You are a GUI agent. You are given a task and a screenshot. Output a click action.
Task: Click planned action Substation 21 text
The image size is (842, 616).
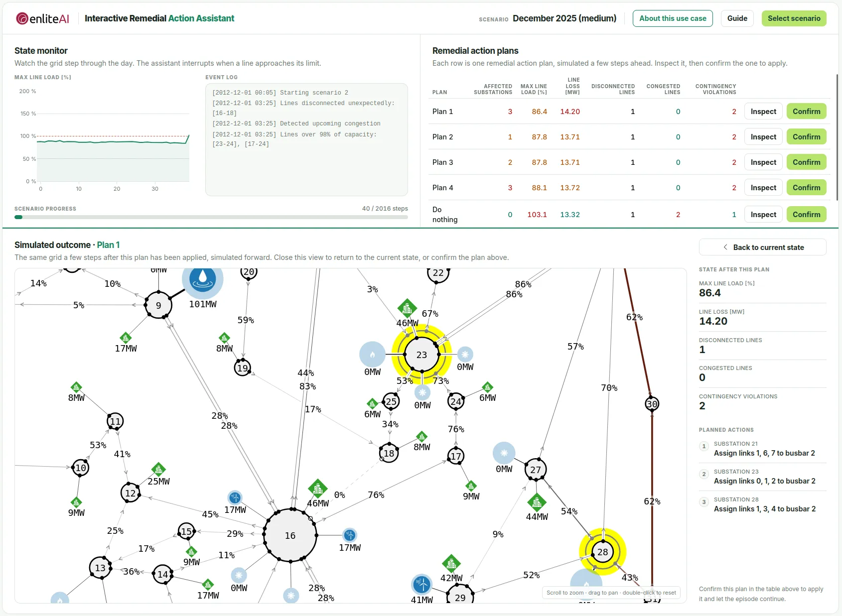point(764,449)
